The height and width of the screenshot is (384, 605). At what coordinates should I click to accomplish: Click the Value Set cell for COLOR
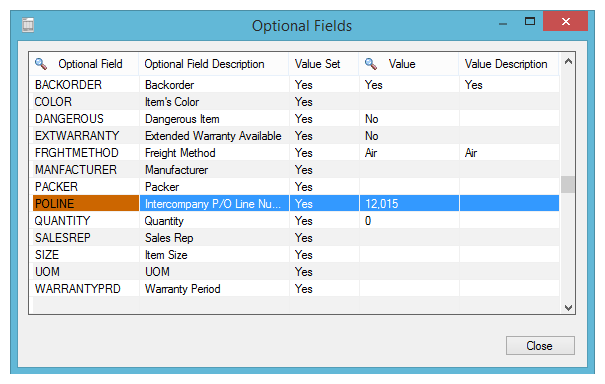[x=324, y=101]
